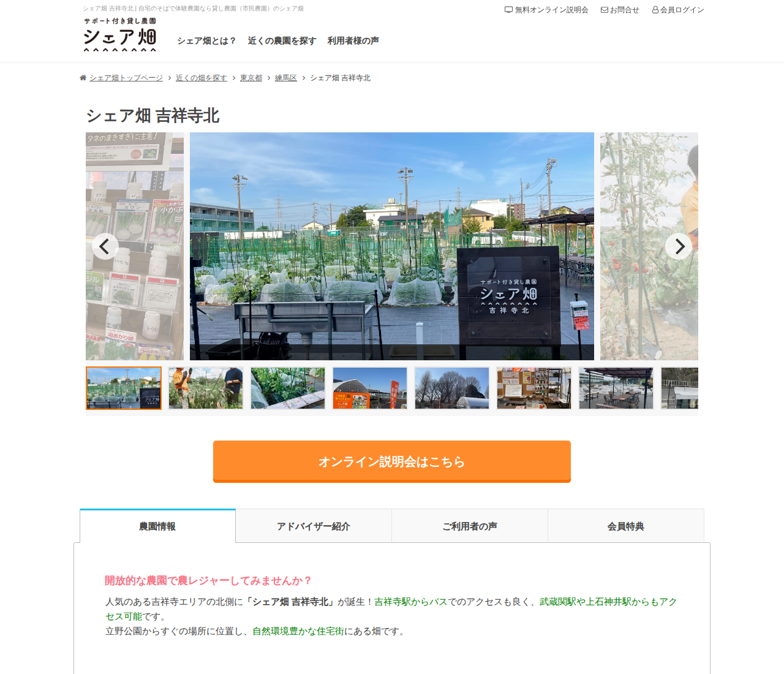This screenshot has width=784, height=674.
Task: Open シェア畑とは？ in the navigation
Action: pos(206,41)
